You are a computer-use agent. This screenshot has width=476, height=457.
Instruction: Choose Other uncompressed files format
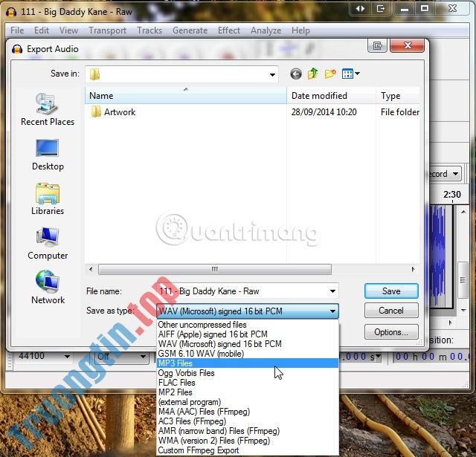(248, 325)
